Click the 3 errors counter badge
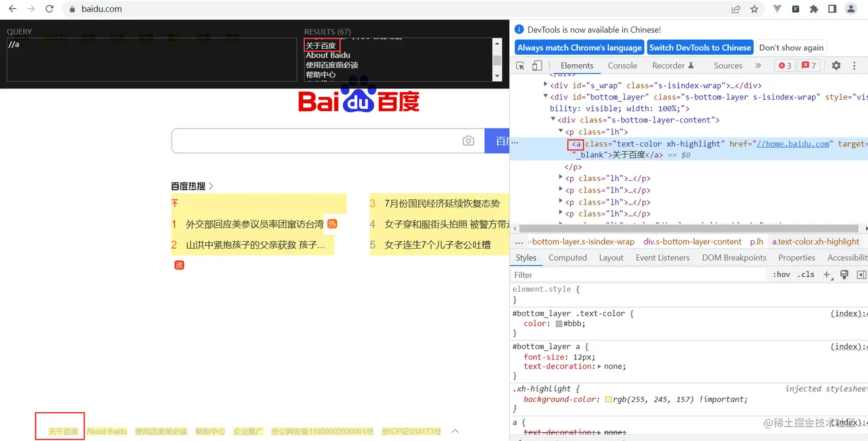868x441 pixels. pos(784,65)
